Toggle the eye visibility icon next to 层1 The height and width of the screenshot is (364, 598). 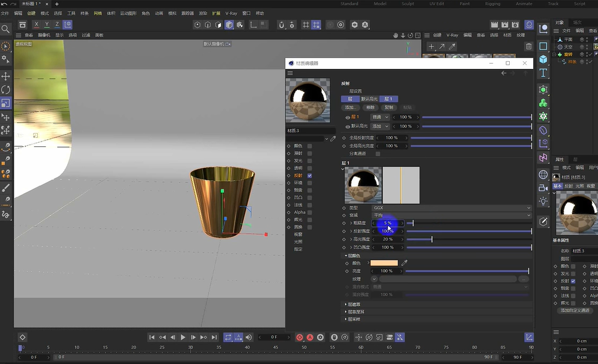coord(347,118)
